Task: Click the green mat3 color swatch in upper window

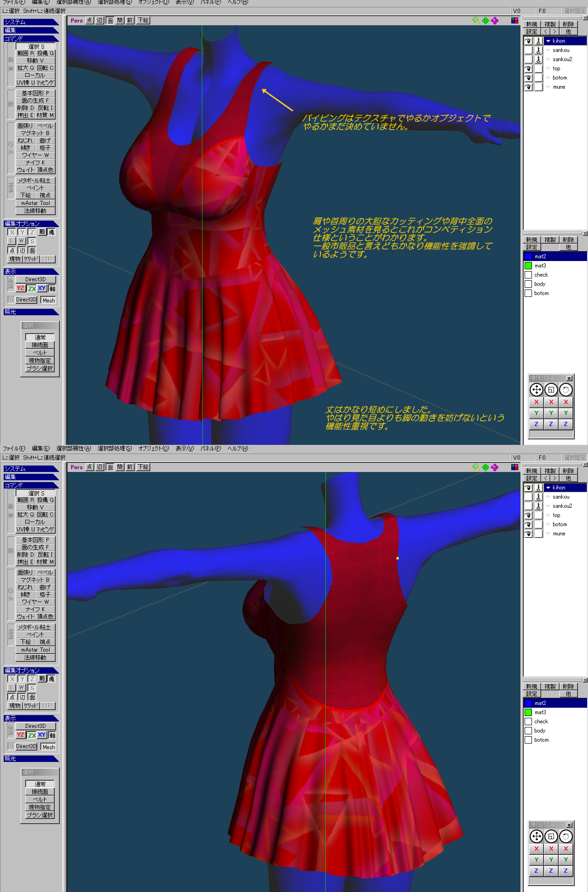Action: click(x=528, y=266)
